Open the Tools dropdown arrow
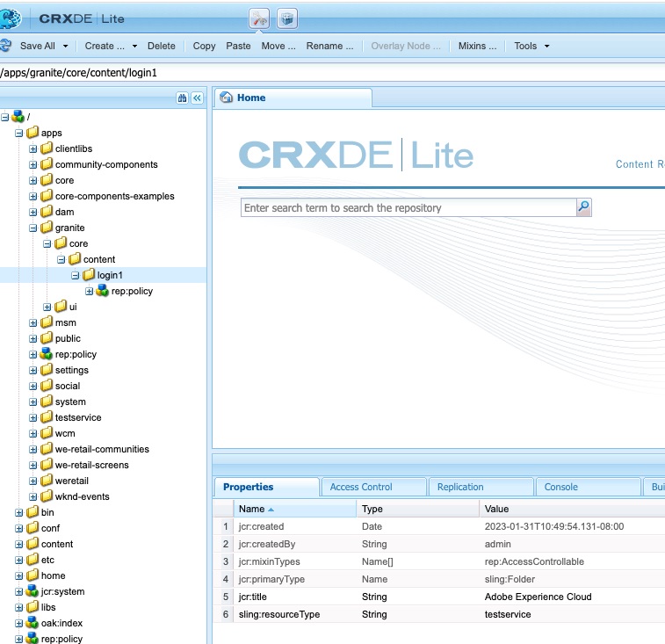The image size is (665, 644). pos(547,46)
